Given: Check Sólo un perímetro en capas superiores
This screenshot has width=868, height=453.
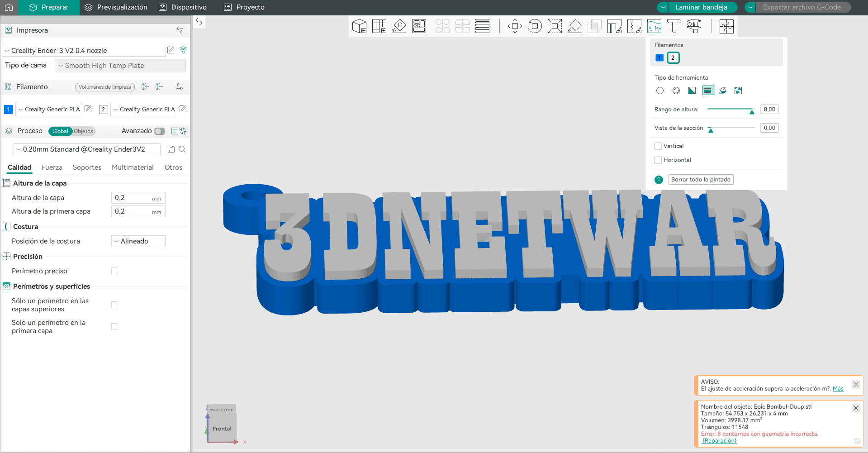Looking at the screenshot, I should pyautogui.click(x=115, y=305).
